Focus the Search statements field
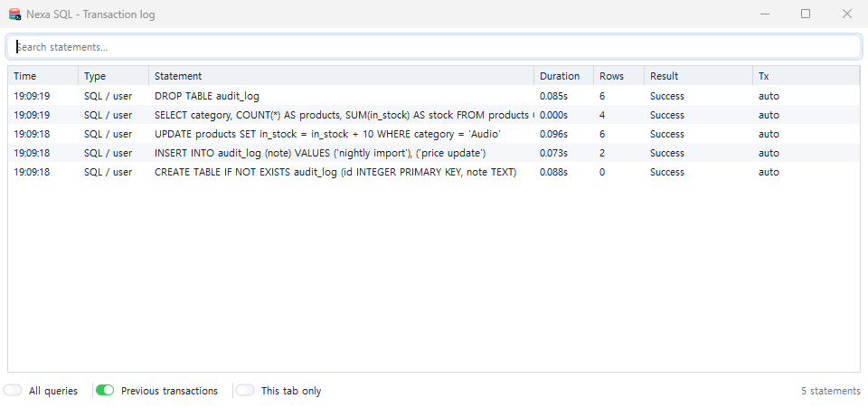The width and height of the screenshot is (868, 408). [434, 47]
